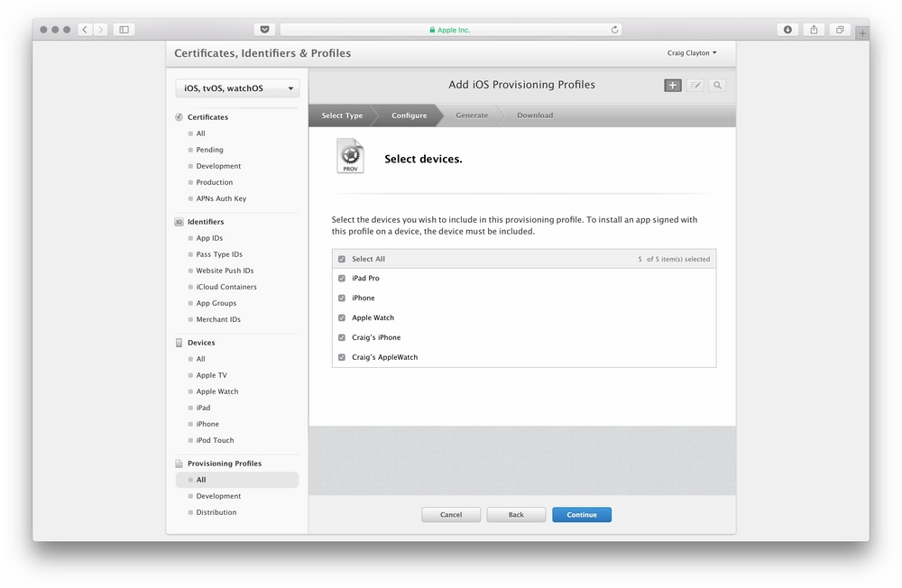
Task: Uncheck the iPhone device checkbox
Action: click(x=342, y=298)
